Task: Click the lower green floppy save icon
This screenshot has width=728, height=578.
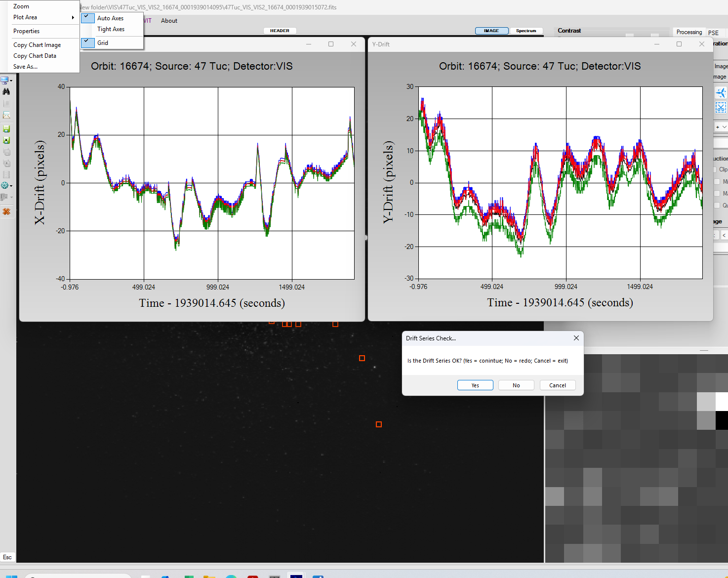Action: [x=6, y=140]
